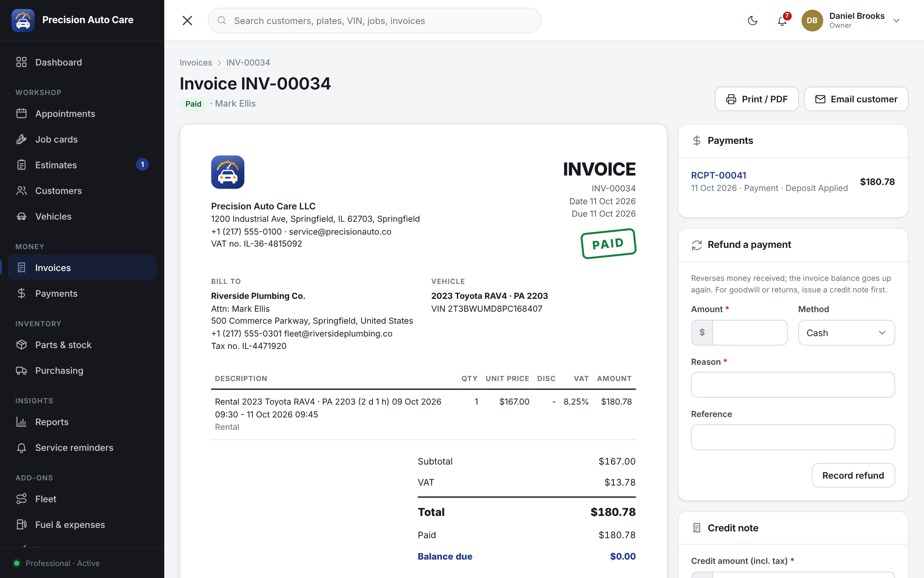The height and width of the screenshot is (578, 924).
Task: Open Service reminders
Action: 82,447
